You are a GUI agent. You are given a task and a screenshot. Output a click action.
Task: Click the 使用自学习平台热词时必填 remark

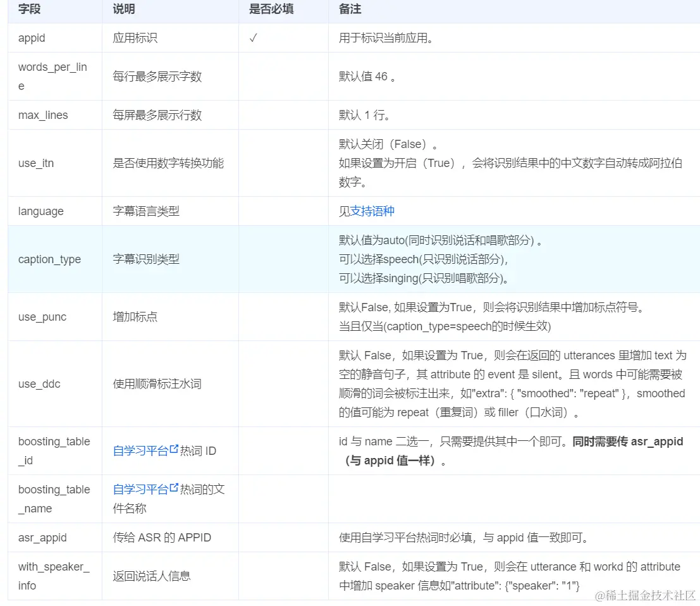click(x=464, y=538)
